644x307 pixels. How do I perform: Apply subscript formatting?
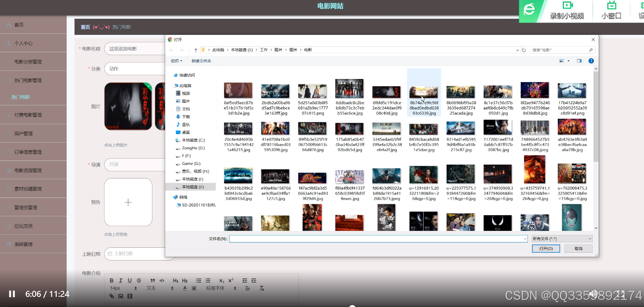[x=222, y=280]
